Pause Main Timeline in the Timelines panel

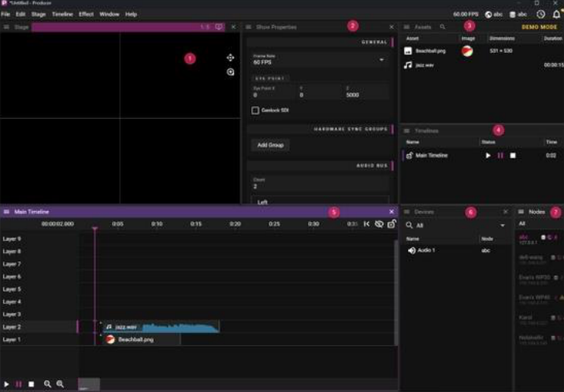[500, 156]
